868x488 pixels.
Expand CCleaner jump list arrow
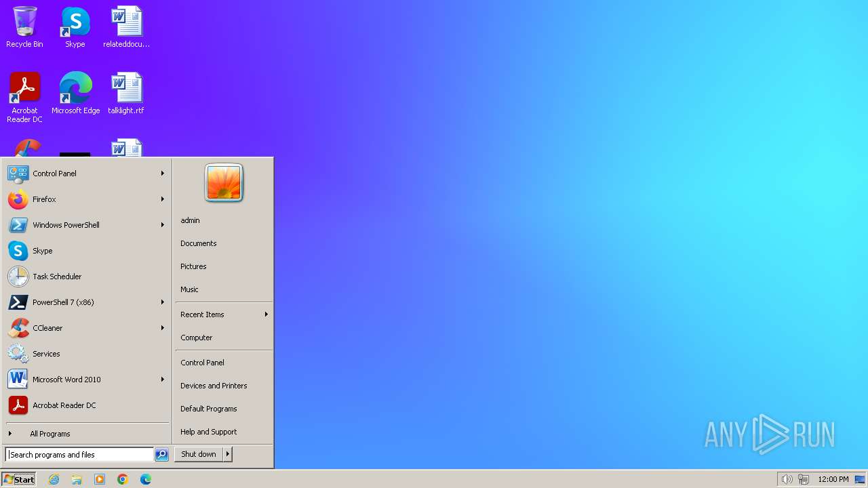[x=163, y=328]
